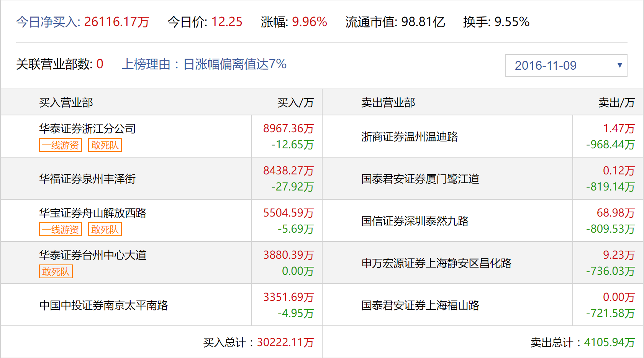Select the 3351.69万 buy amount
644x358 pixels.
pyautogui.click(x=288, y=297)
